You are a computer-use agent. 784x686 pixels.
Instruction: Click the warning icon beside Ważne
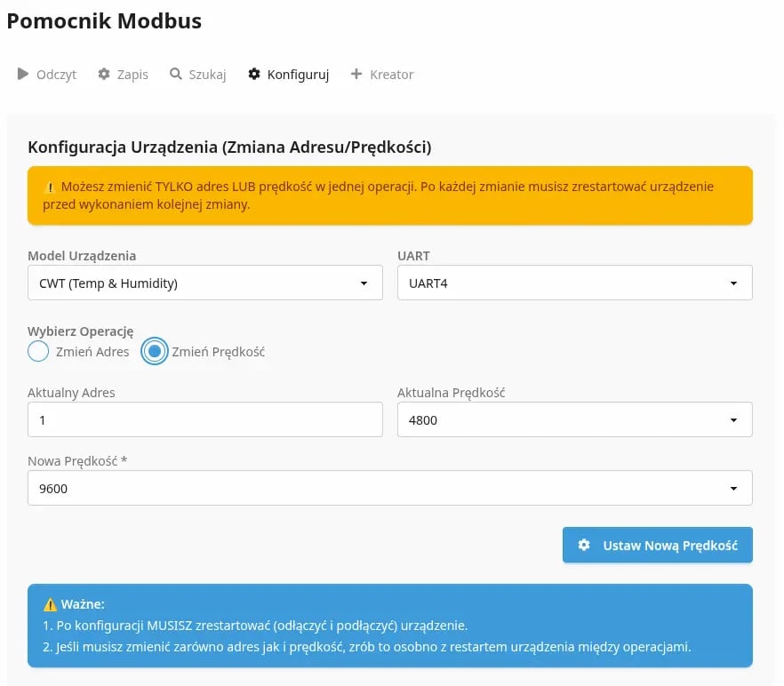click(50, 604)
